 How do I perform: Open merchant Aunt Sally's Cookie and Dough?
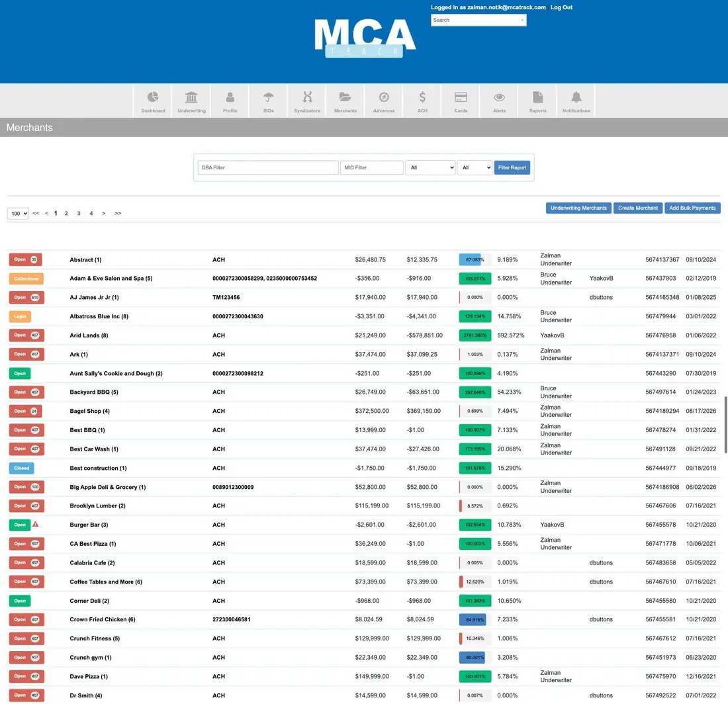click(116, 373)
